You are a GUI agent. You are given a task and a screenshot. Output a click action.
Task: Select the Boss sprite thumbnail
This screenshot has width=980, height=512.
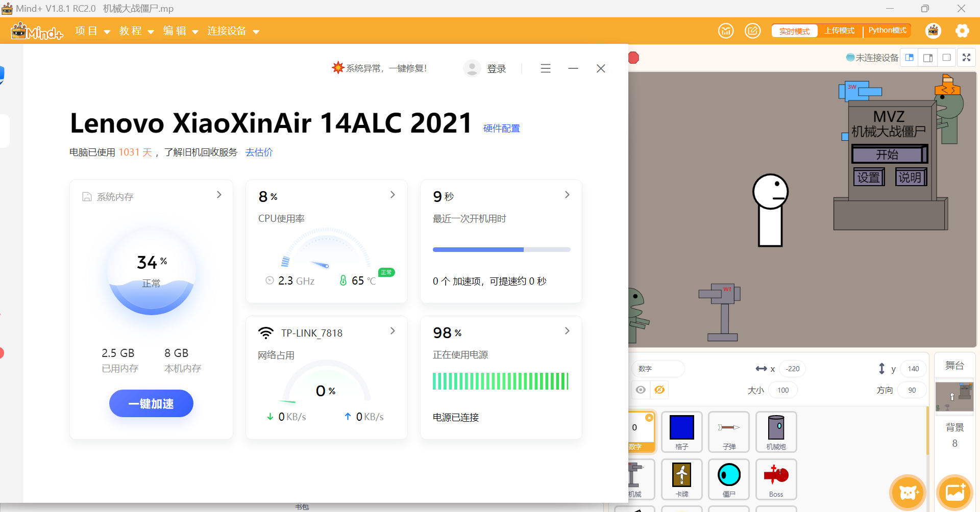coord(776,479)
